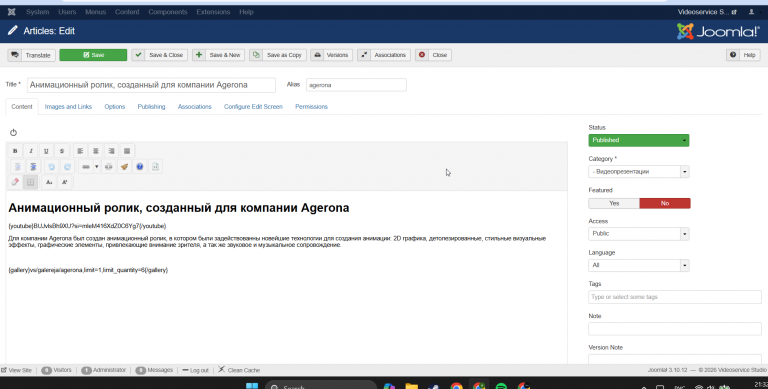The width and height of the screenshot is (768, 389).
Task: Switch to the Permissions tab
Action: point(312,107)
